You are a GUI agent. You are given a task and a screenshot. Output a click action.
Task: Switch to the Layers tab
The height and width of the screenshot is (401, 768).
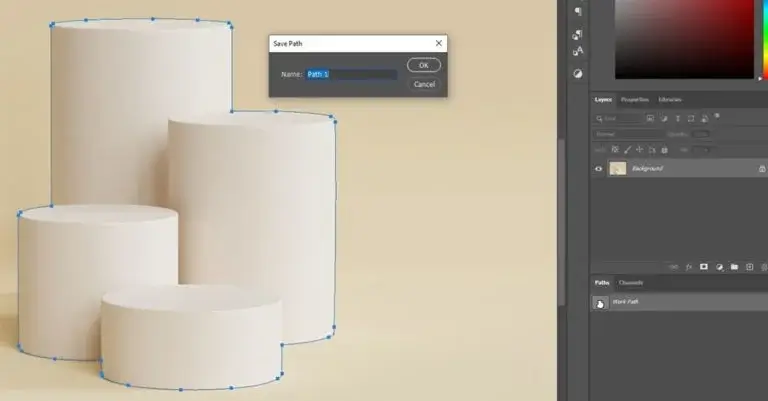(603, 99)
